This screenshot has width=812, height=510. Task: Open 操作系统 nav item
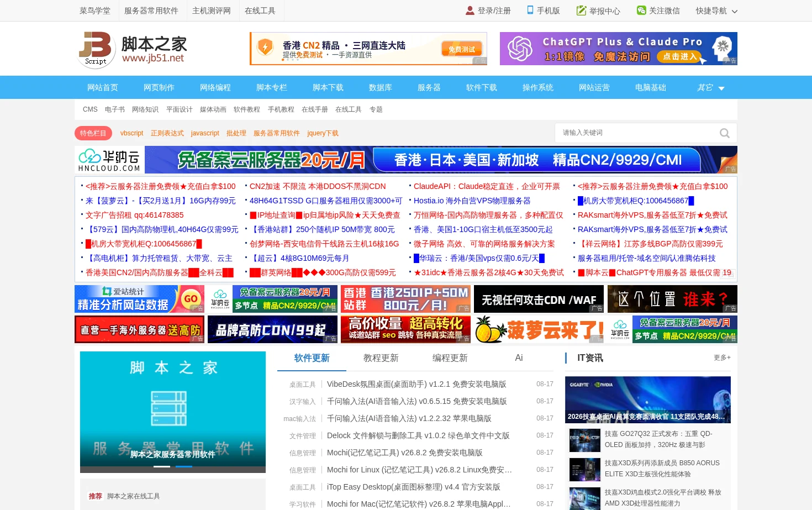coord(538,87)
